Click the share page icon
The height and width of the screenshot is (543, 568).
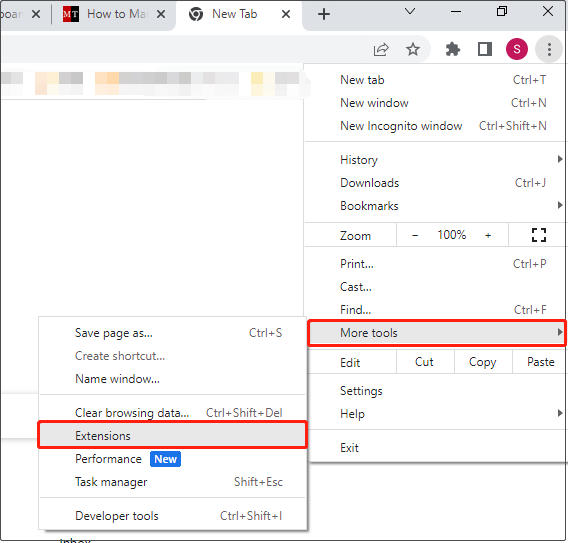(381, 49)
